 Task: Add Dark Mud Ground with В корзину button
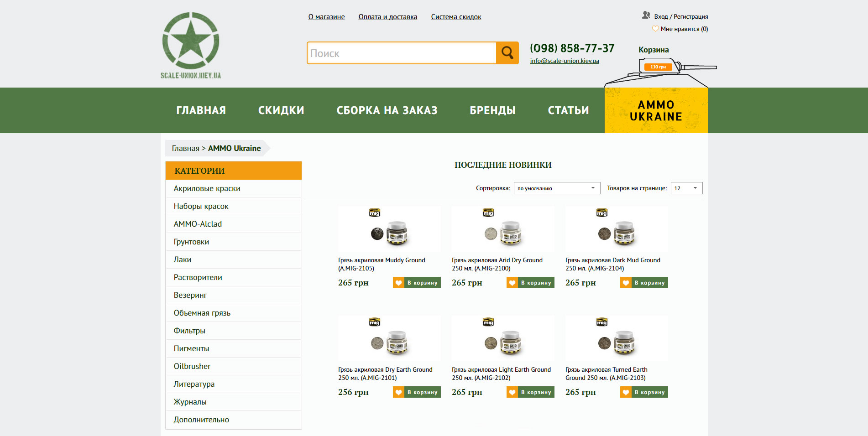(x=649, y=283)
